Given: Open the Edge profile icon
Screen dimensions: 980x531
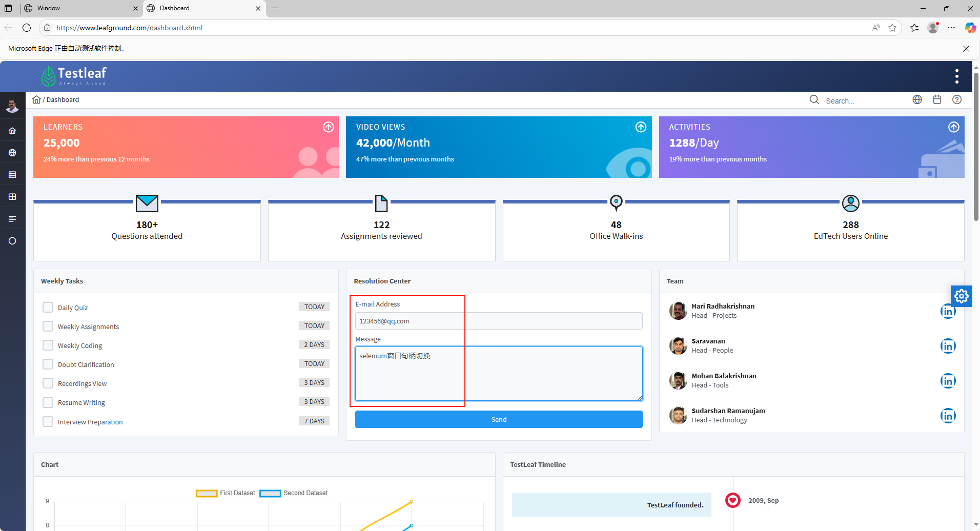Looking at the screenshot, I should pos(933,28).
